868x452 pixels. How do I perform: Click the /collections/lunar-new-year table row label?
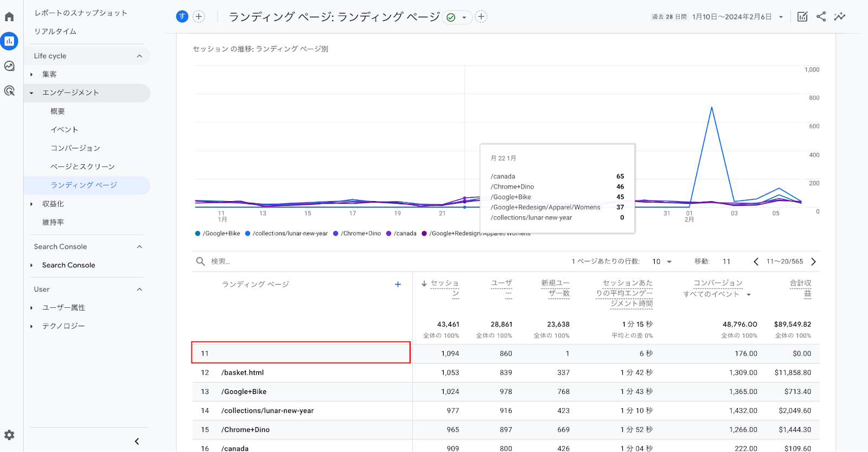coord(267,411)
